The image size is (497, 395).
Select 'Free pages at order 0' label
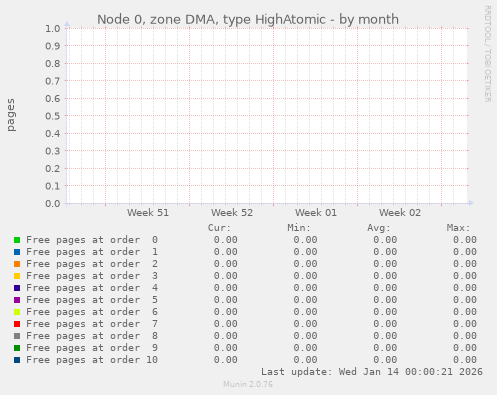(x=92, y=240)
